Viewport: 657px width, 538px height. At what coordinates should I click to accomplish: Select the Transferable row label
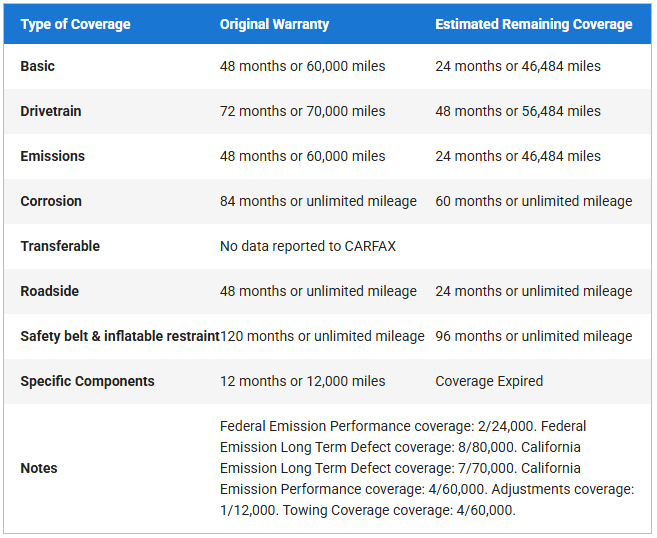[x=60, y=246]
